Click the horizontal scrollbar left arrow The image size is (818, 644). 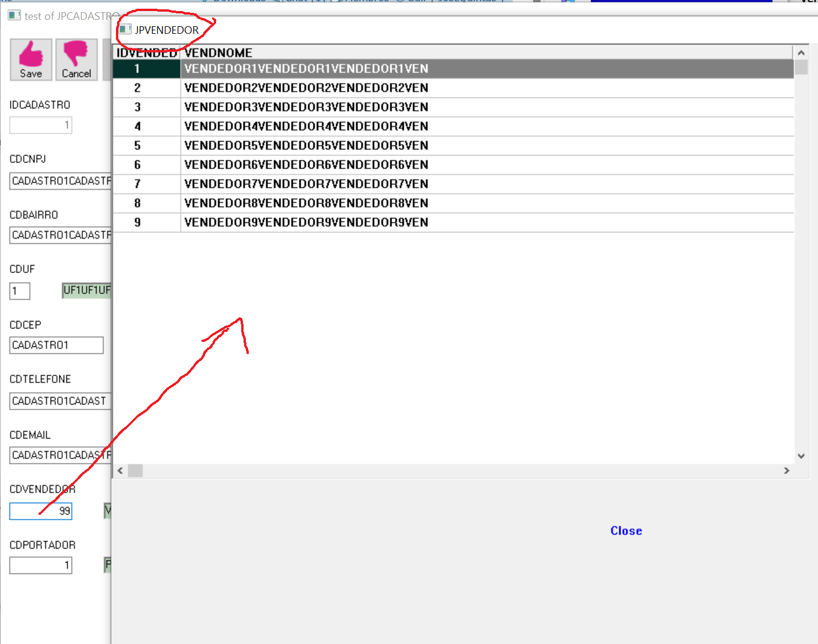pos(120,470)
